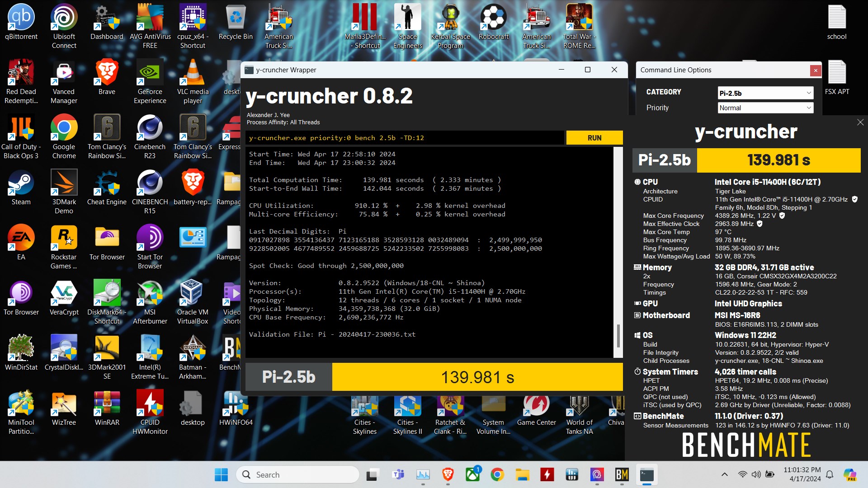The image size is (868, 488).
Task: Select Kerbal Space Program shortcut
Action: coord(450,26)
